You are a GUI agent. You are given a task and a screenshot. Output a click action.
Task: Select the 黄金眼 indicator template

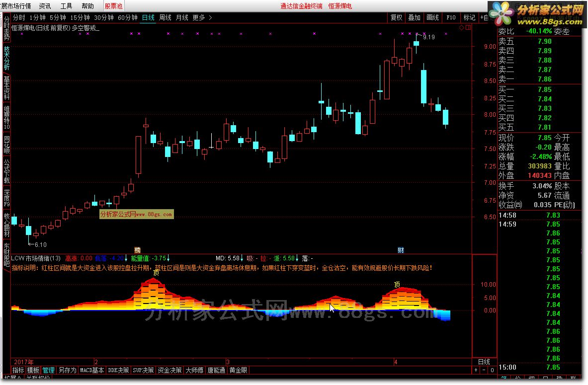[x=238, y=370]
